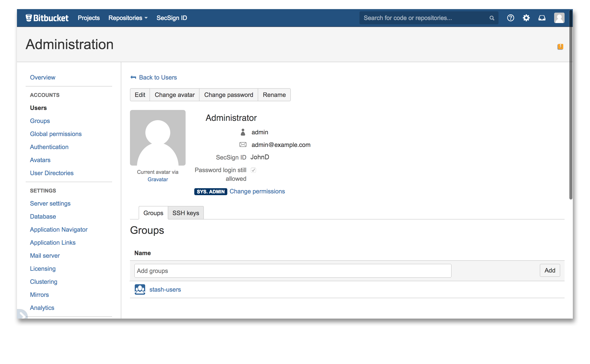The width and height of the screenshot is (590, 364).
Task: Open the Change permissions link
Action: [257, 191]
